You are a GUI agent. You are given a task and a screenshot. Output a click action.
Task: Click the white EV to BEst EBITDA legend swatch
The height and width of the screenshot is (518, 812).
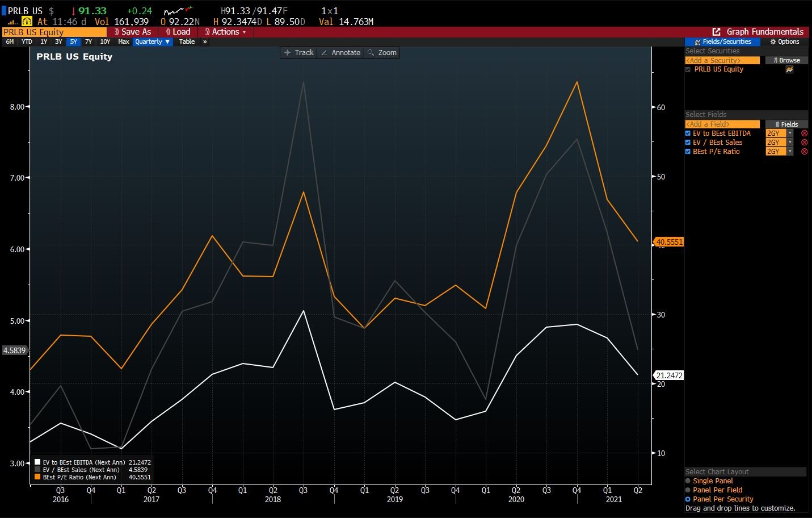37,462
